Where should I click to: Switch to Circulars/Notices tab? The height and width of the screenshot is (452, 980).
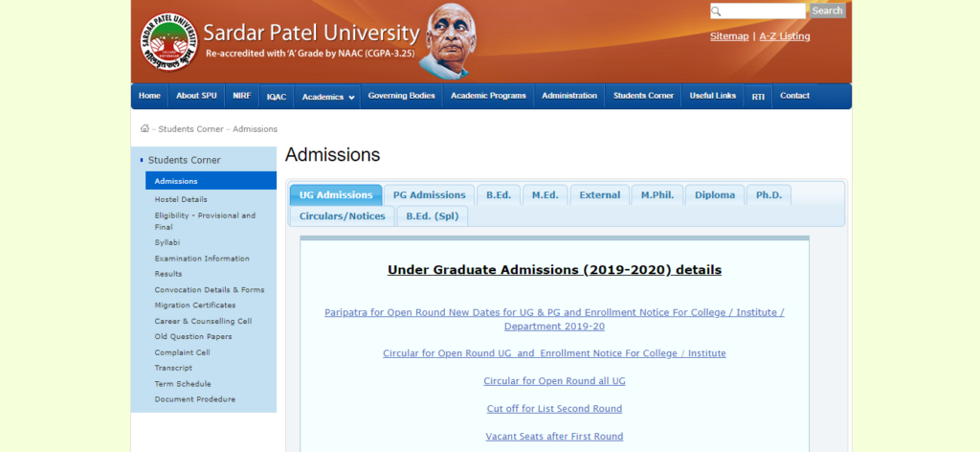[342, 216]
